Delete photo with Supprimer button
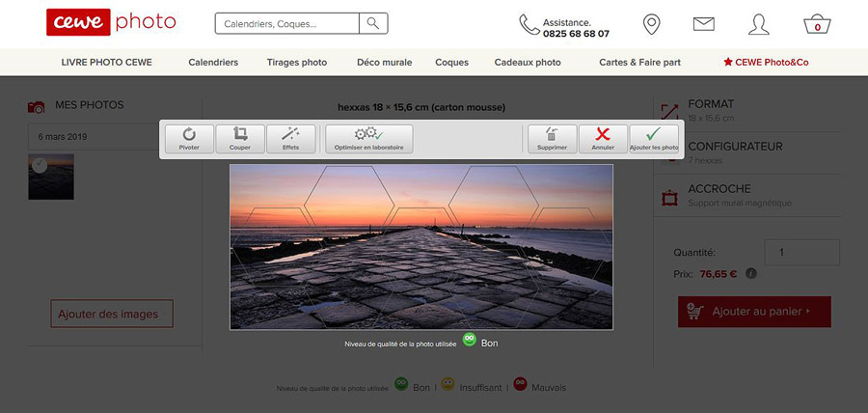Screen dimensions: 868x413 [x=552, y=139]
